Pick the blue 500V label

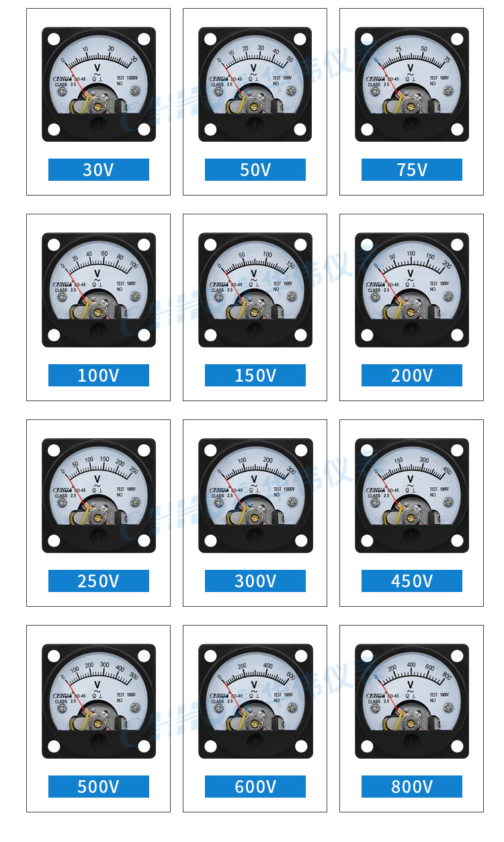pos(99,786)
